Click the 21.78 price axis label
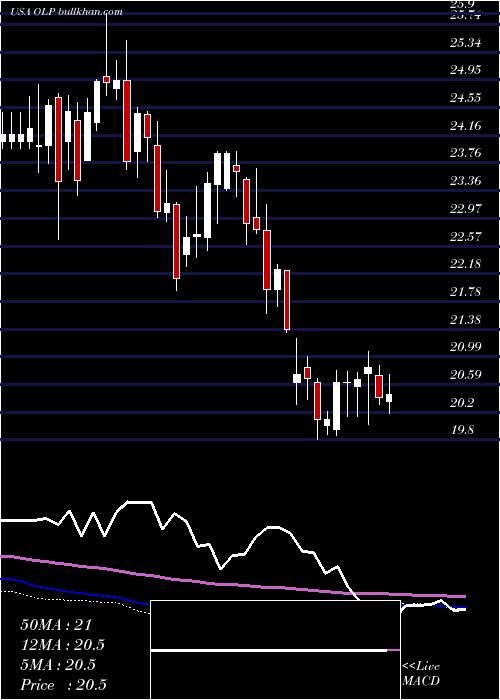 (x=466, y=292)
